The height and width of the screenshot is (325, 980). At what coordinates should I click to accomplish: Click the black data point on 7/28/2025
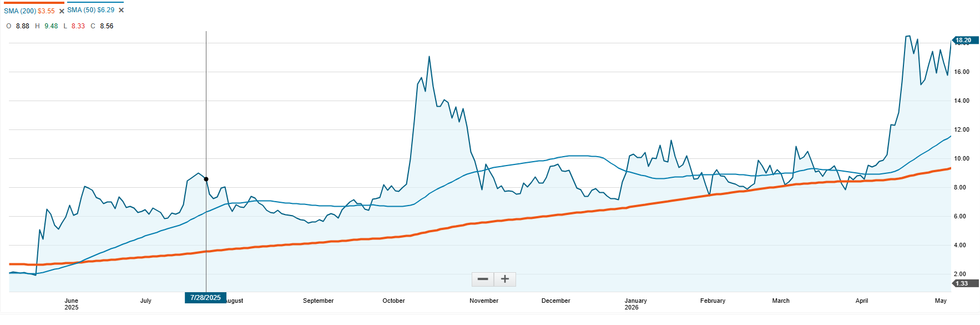click(206, 179)
